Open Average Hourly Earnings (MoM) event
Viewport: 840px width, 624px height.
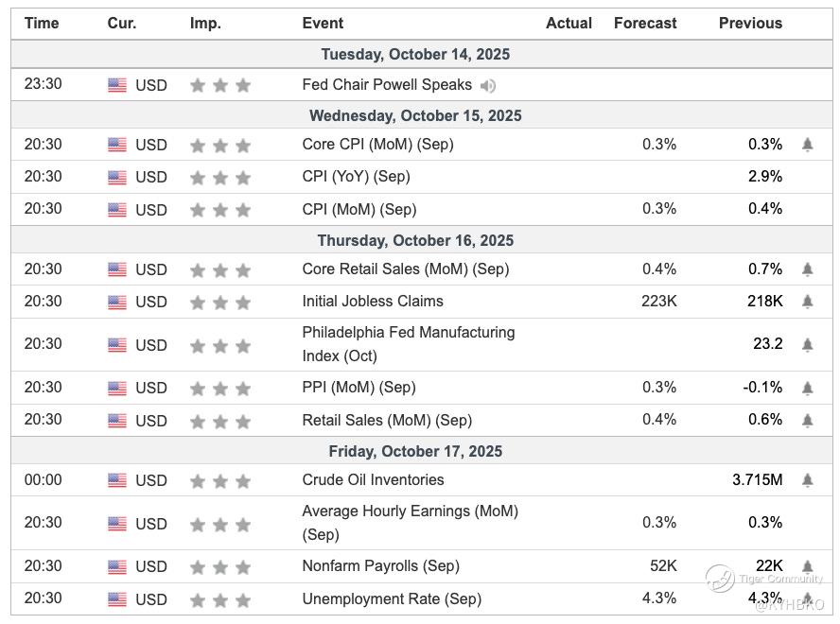click(x=410, y=511)
